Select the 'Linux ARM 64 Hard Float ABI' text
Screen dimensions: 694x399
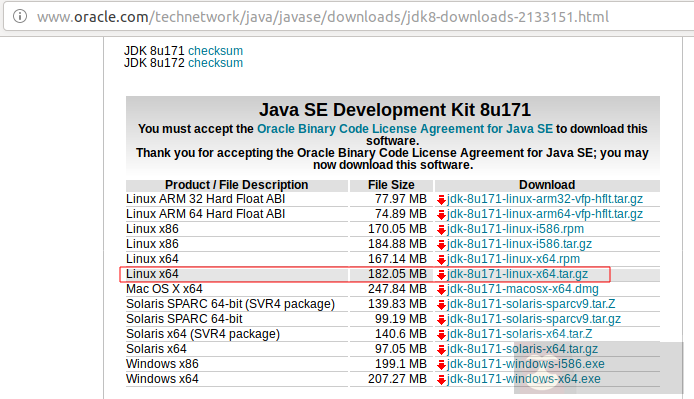pos(205,214)
